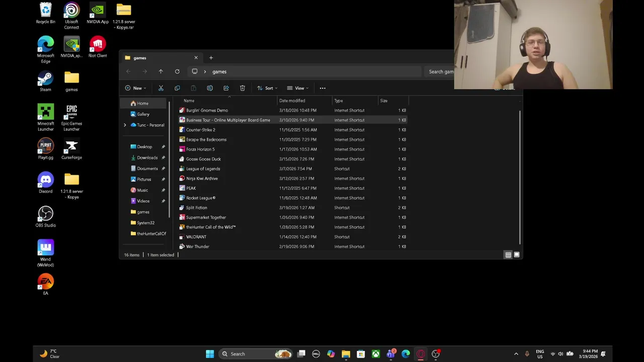Select NVIDIA App desktop icon

point(98,14)
